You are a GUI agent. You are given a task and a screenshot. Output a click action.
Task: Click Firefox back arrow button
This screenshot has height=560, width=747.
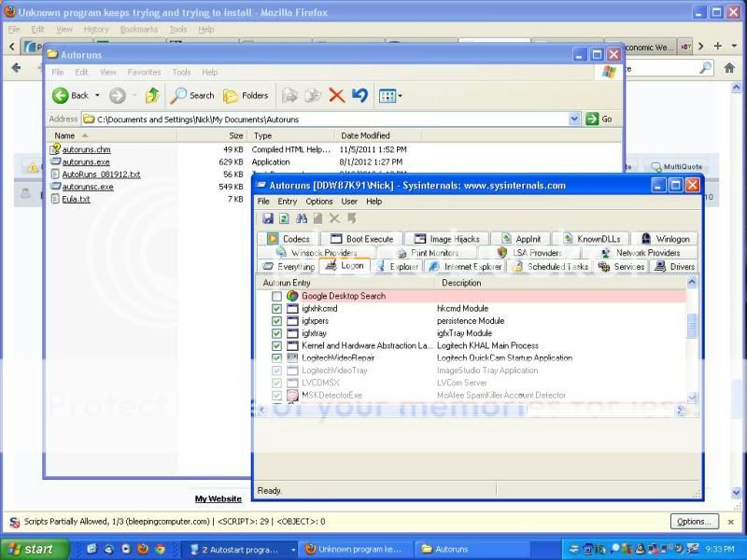16,68
